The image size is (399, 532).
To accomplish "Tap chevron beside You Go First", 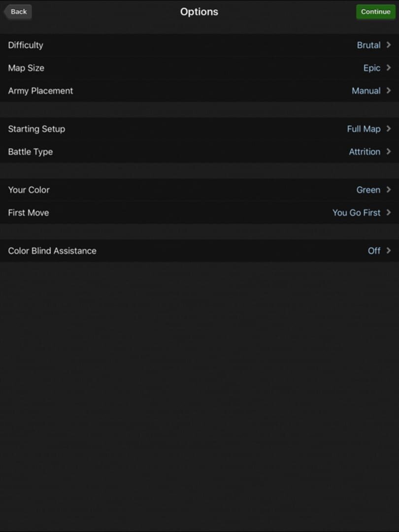I will (389, 213).
